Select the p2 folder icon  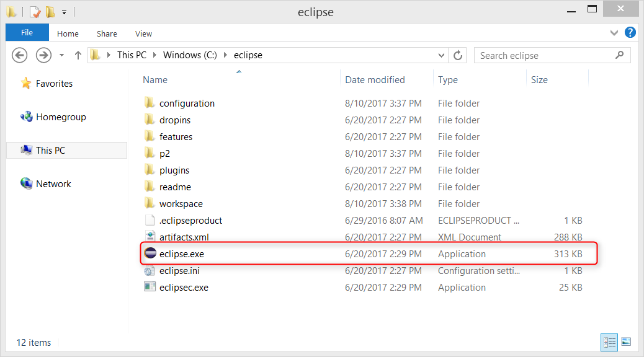point(150,153)
